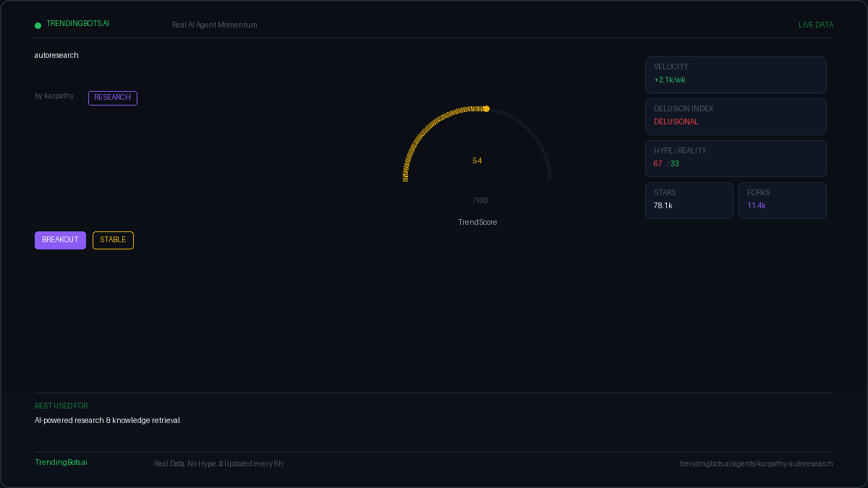This screenshot has height=488, width=868.
Task: Click the BEST USED FOR heading
Action: point(61,406)
